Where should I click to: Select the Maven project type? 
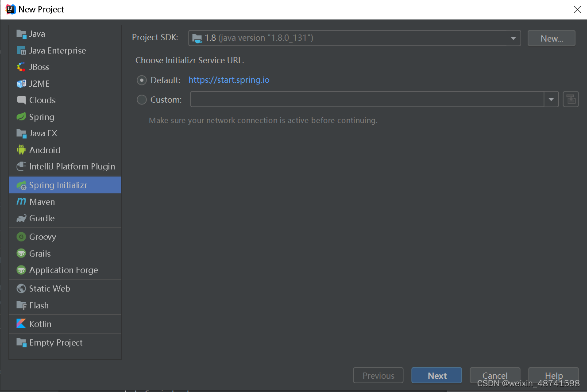click(41, 202)
